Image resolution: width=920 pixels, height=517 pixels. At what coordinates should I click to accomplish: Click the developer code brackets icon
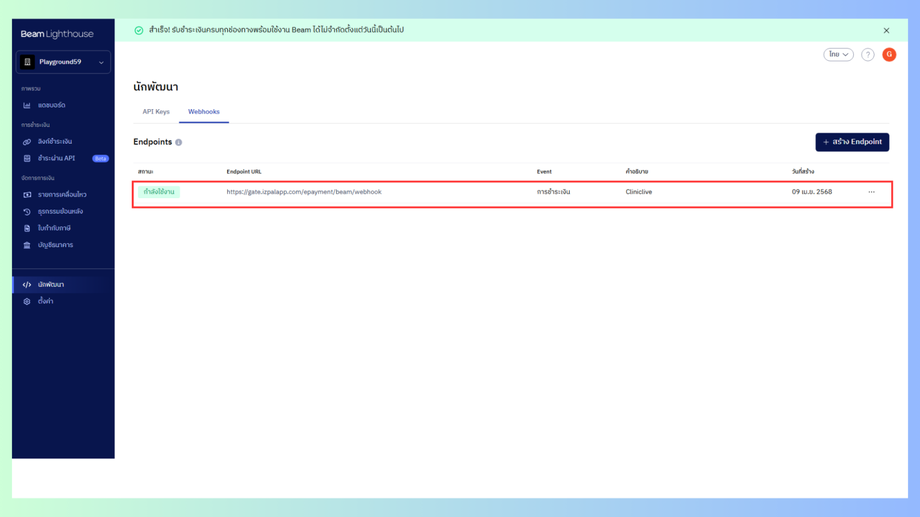pyautogui.click(x=27, y=285)
